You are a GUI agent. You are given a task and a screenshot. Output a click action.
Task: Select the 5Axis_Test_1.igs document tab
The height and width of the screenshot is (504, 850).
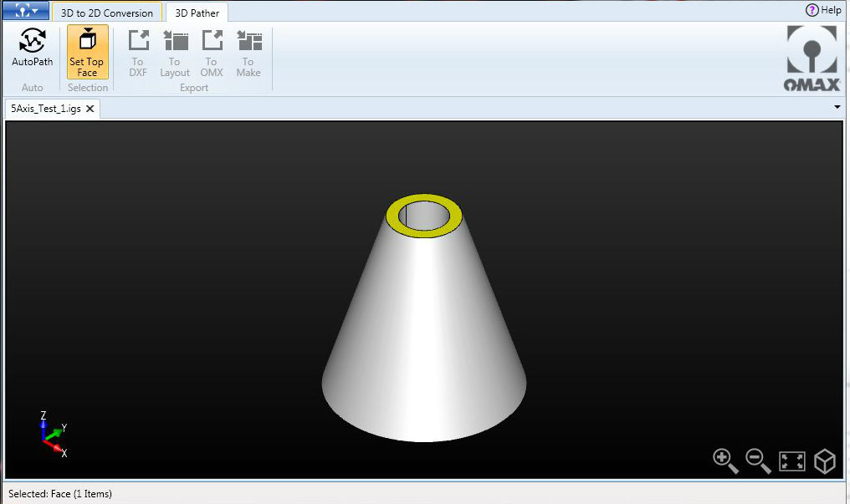click(46, 109)
